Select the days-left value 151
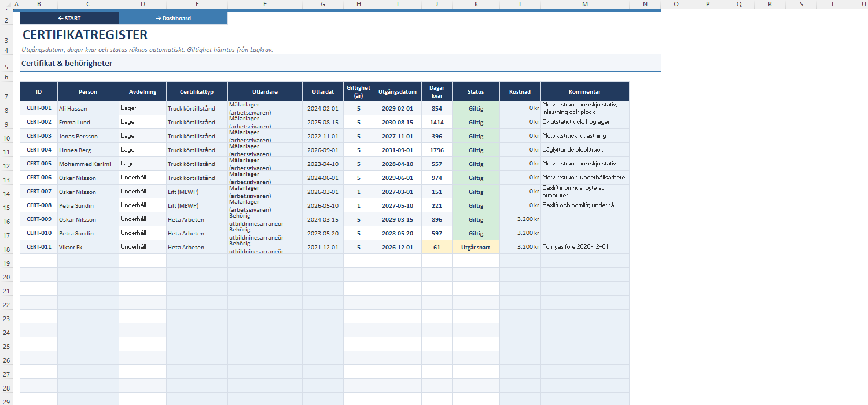This screenshot has height=405, width=868. pos(437,192)
